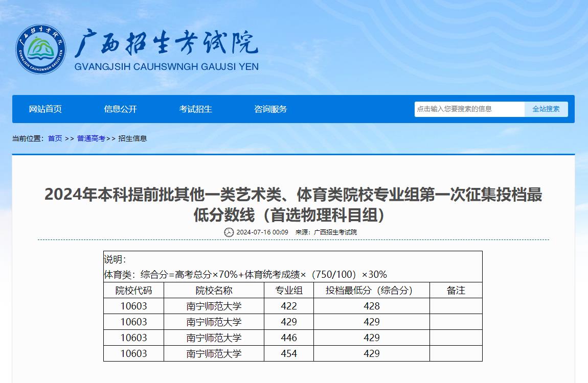Select the score 428 in the table
This screenshot has width=588, height=383.
point(372,306)
